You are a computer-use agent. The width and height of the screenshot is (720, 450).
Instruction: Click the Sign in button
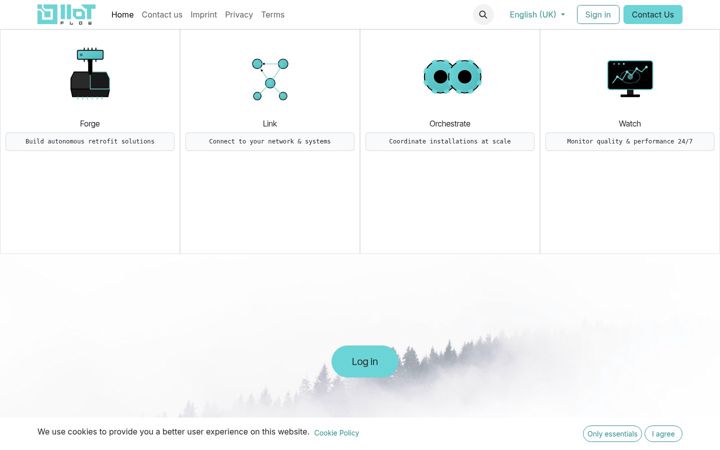pos(598,15)
